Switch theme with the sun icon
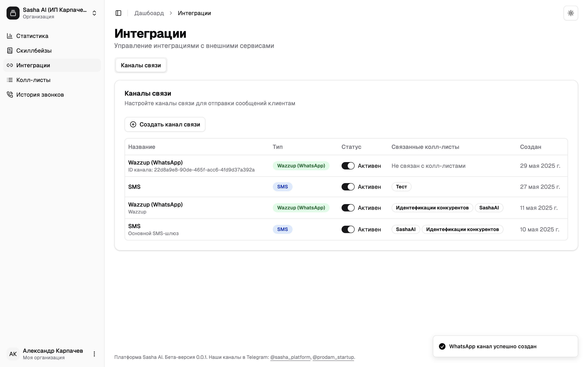 (570, 13)
